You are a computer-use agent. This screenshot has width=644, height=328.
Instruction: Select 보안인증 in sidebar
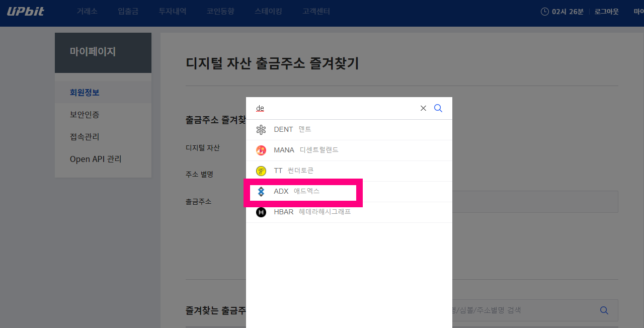(x=103, y=115)
